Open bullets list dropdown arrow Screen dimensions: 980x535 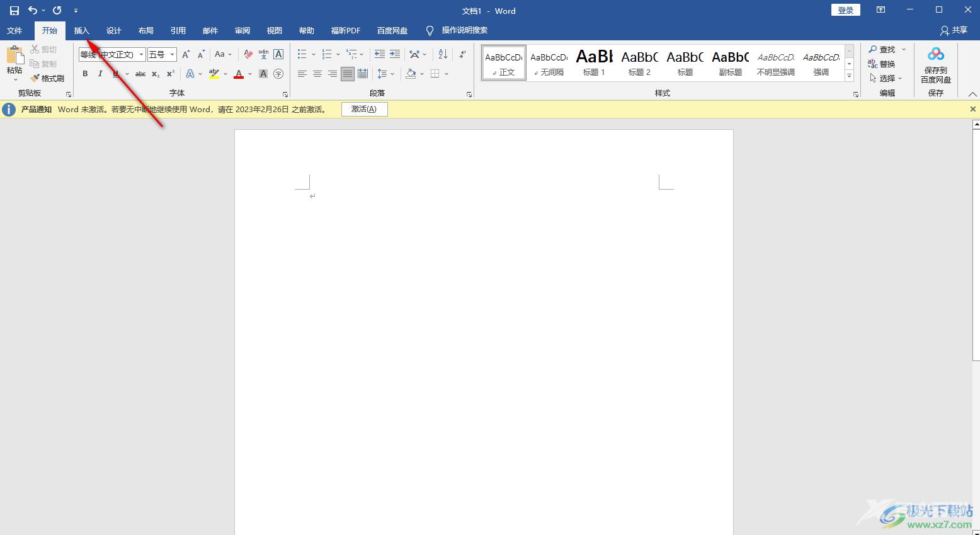[314, 54]
